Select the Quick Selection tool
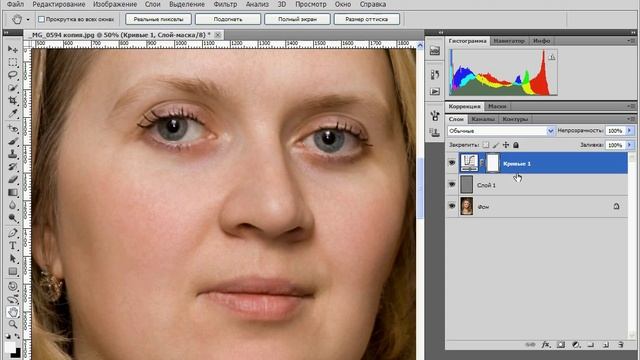The height and width of the screenshot is (360, 640). (13, 88)
